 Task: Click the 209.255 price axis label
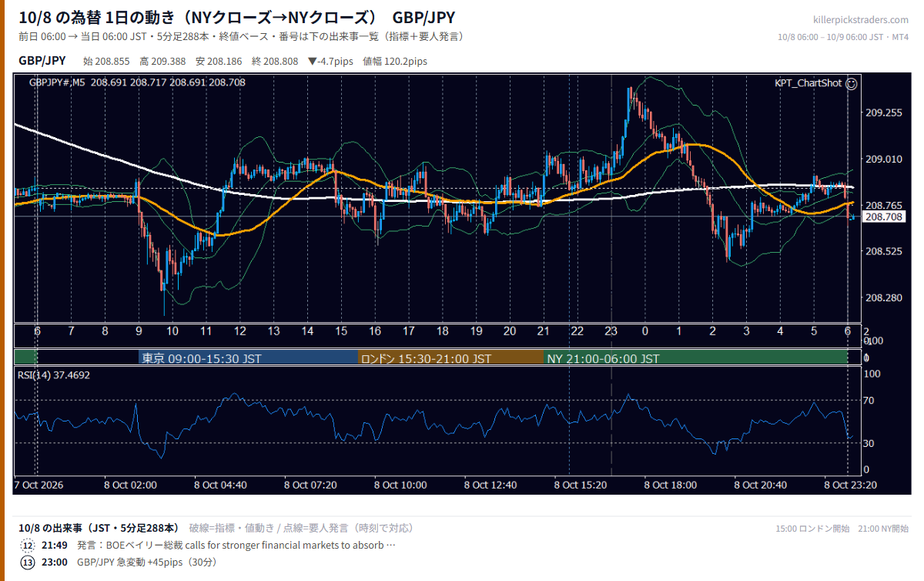tap(884, 113)
